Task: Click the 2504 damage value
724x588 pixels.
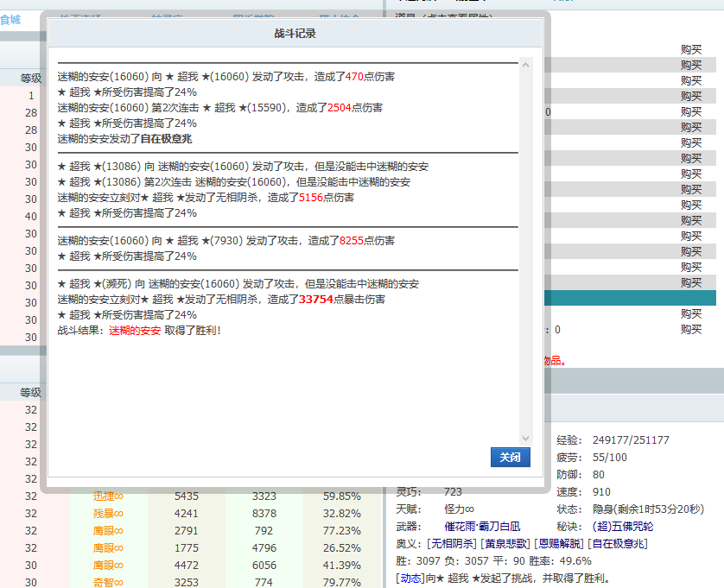Action: click(340, 108)
